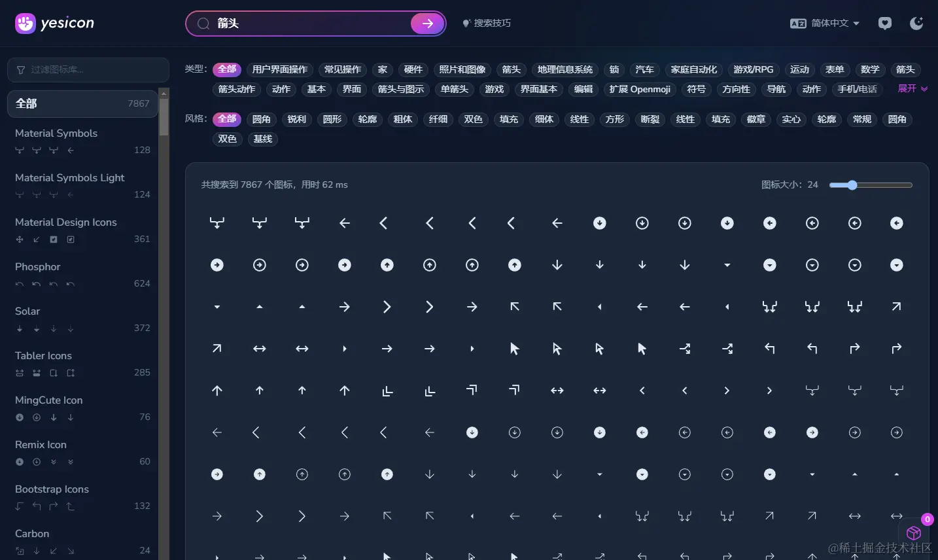The image size is (938, 560).
Task: Adjust the 图标大小 icon size slider
Action: 851,185
